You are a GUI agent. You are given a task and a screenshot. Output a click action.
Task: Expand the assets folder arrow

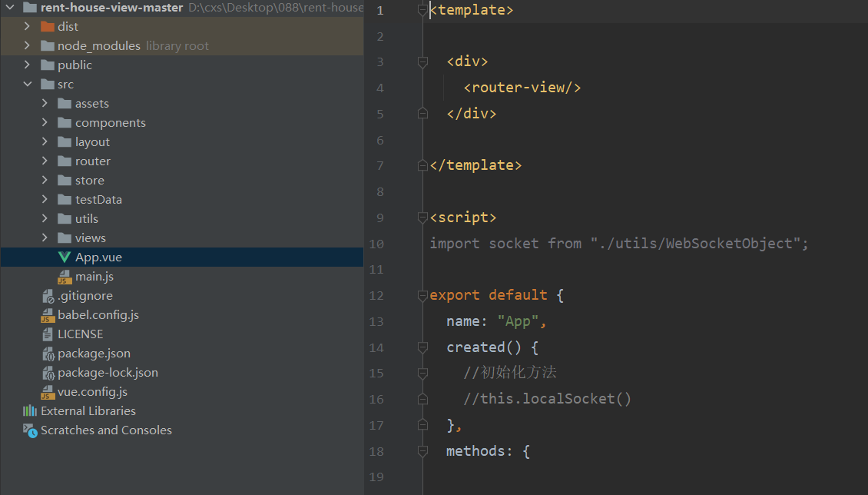(x=45, y=103)
